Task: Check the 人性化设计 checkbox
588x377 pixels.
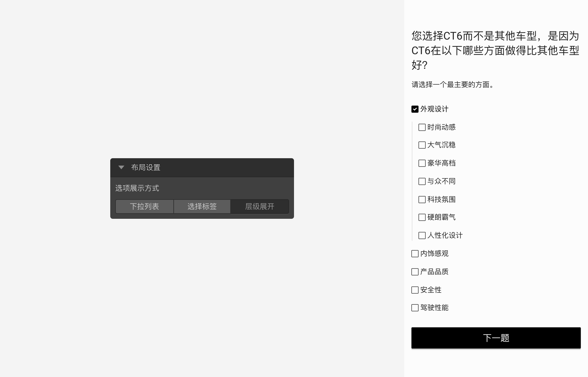Action: click(x=422, y=235)
